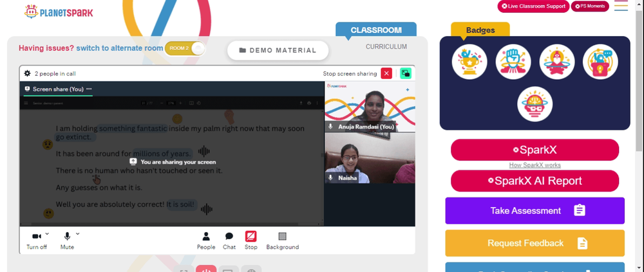Turn off camera using camera icon
Viewport: 644px width, 272px height.
click(x=37, y=236)
